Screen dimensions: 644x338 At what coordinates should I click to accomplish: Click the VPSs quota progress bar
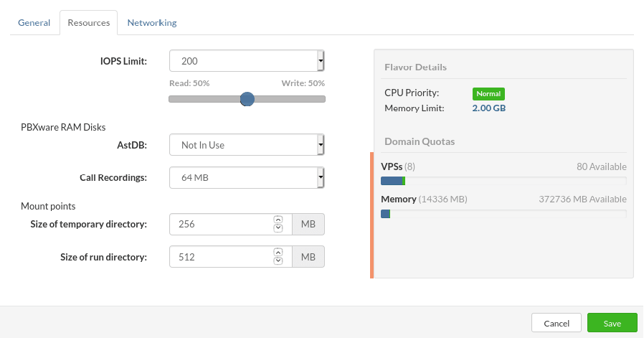tap(503, 181)
